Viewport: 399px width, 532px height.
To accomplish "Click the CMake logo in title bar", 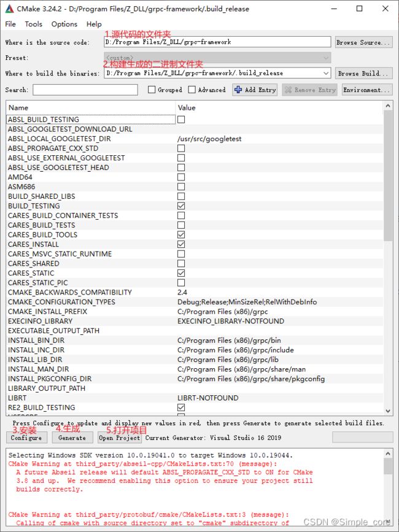I will 9,9.
